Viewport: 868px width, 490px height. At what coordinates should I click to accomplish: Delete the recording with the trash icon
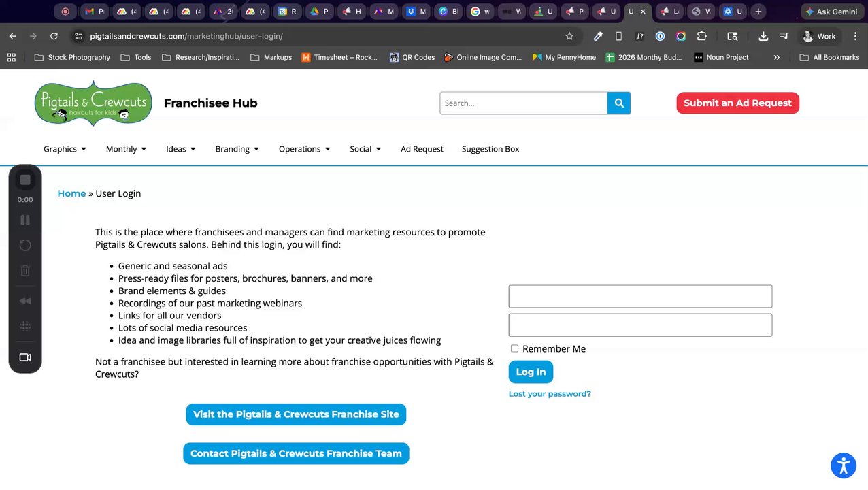pyautogui.click(x=25, y=270)
